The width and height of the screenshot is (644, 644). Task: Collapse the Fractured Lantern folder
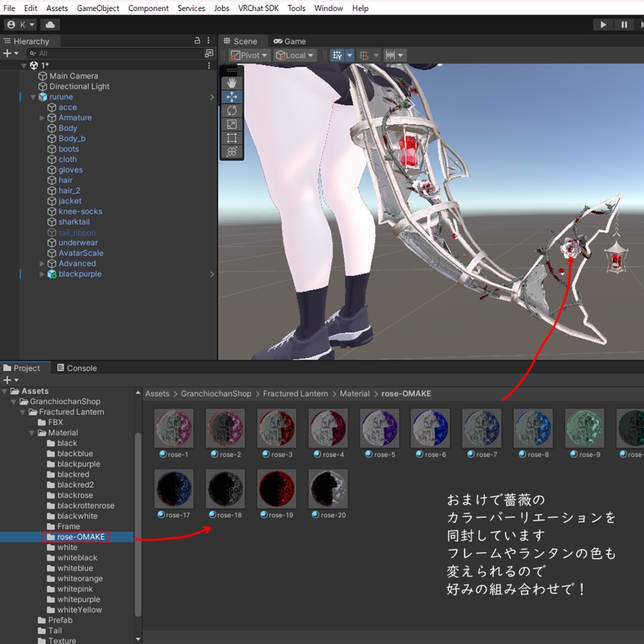point(23,412)
